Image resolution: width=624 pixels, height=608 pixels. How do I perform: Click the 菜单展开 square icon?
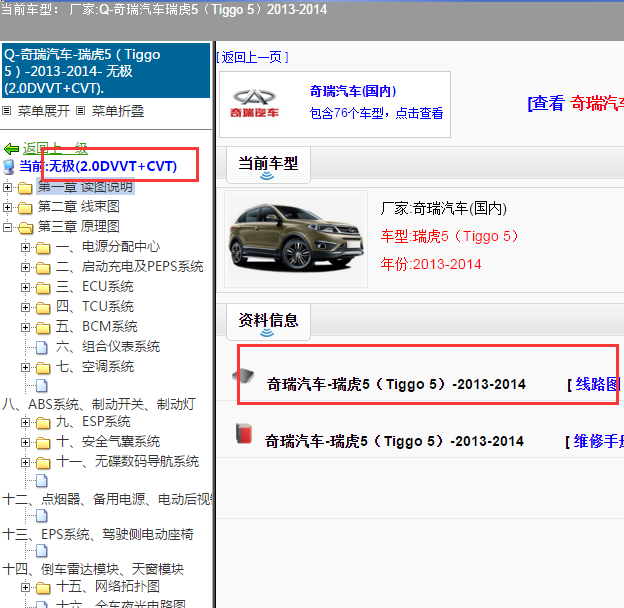click(x=6, y=111)
